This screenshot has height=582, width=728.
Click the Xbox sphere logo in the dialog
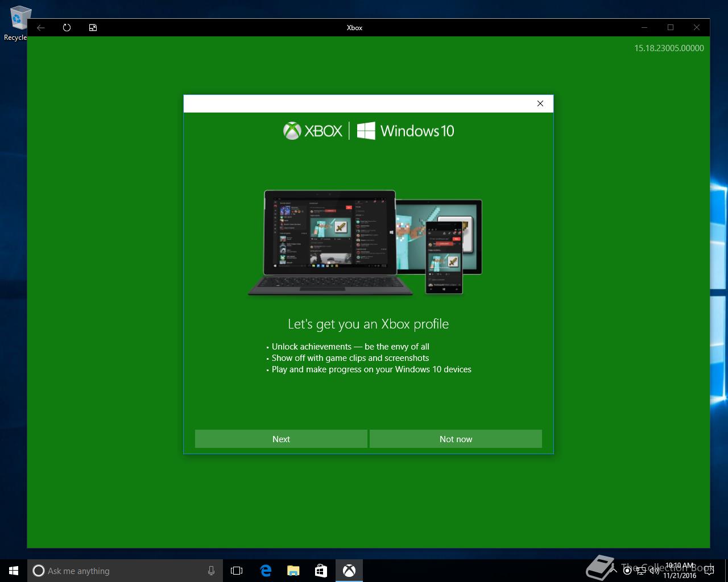292,131
